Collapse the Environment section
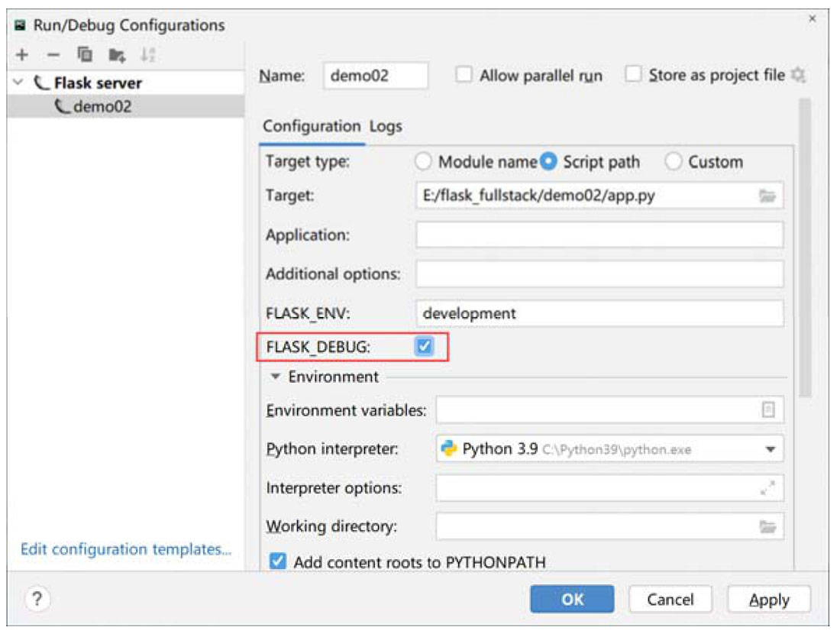 click(276, 377)
